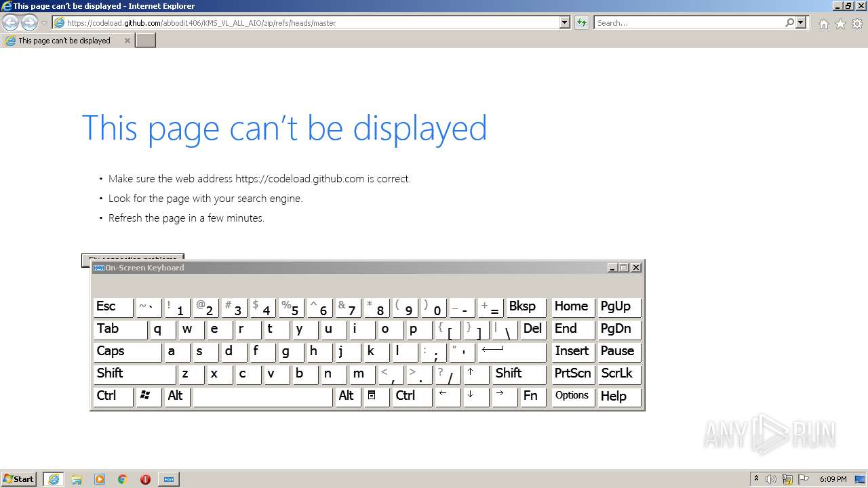Click the space bar on On-Screen Keyboard
The image size is (868, 488).
(x=263, y=396)
